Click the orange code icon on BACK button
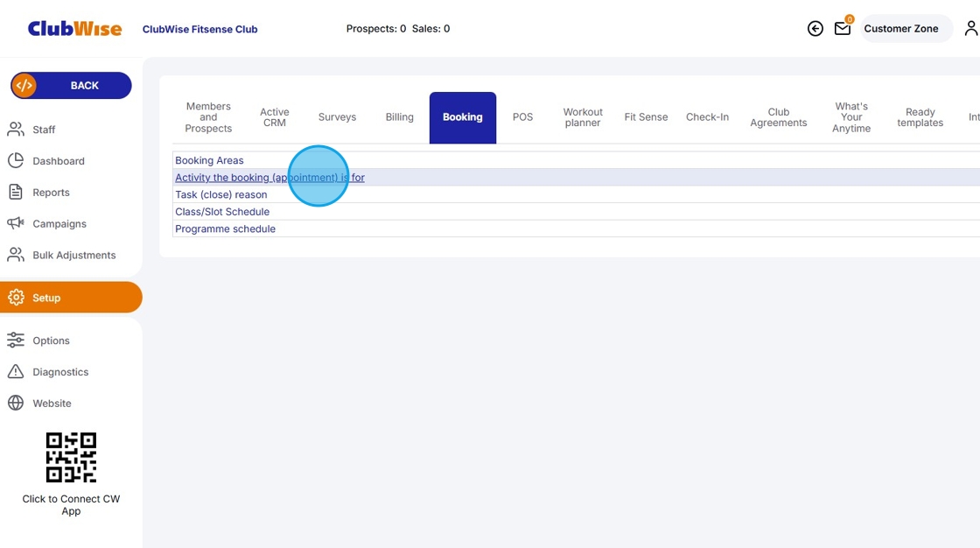980x548 pixels. (x=24, y=86)
